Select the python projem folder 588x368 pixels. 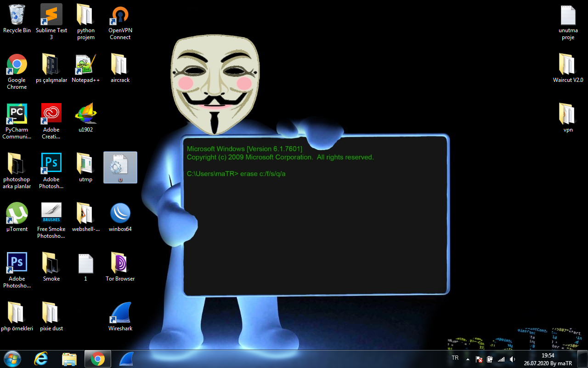click(x=85, y=22)
